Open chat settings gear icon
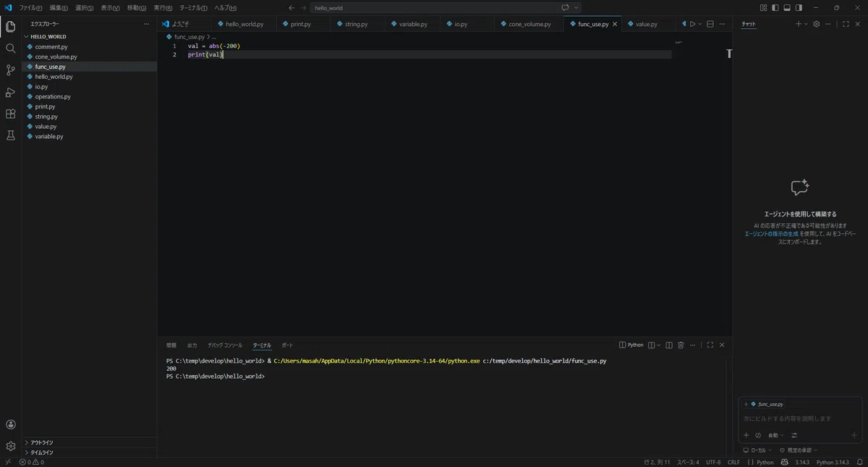 [817, 24]
